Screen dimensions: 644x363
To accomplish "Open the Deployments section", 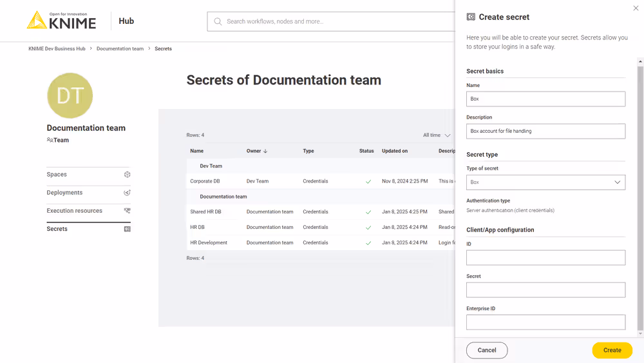I will [89, 192].
